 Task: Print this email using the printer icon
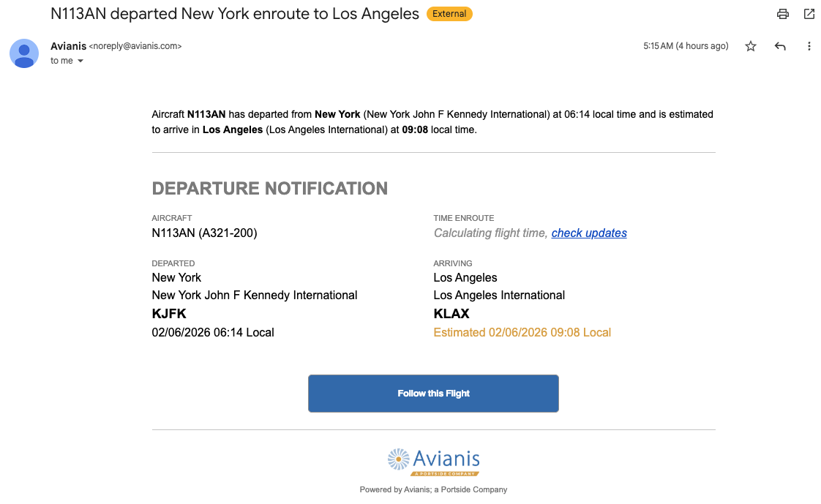[783, 14]
